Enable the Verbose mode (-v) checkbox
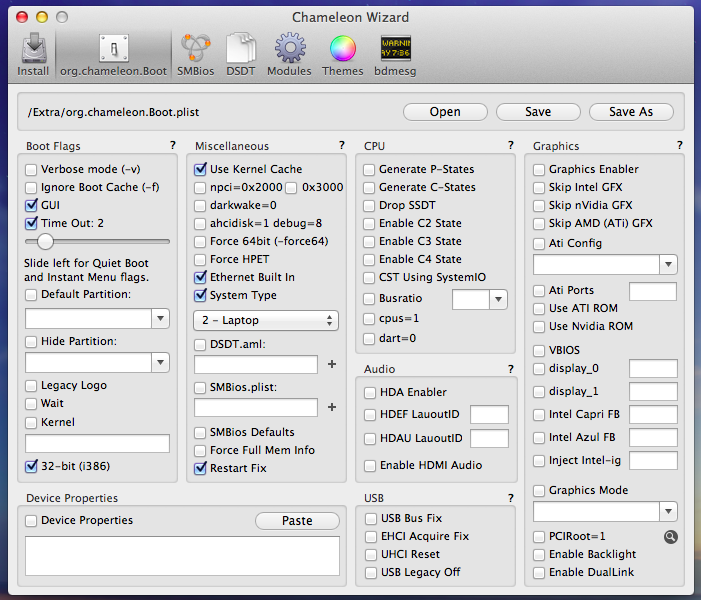 32,169
